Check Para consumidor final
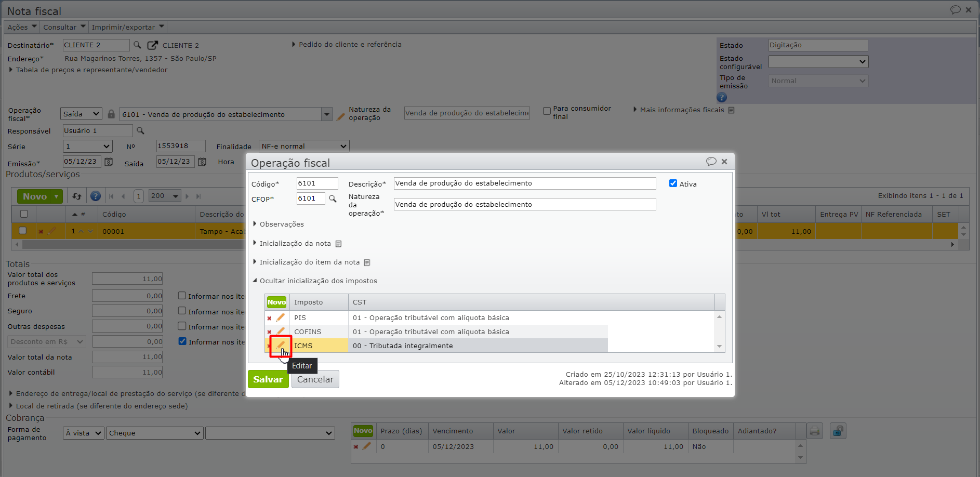The width and height of the screenshot is (980, 477). [x=547, y=111]
